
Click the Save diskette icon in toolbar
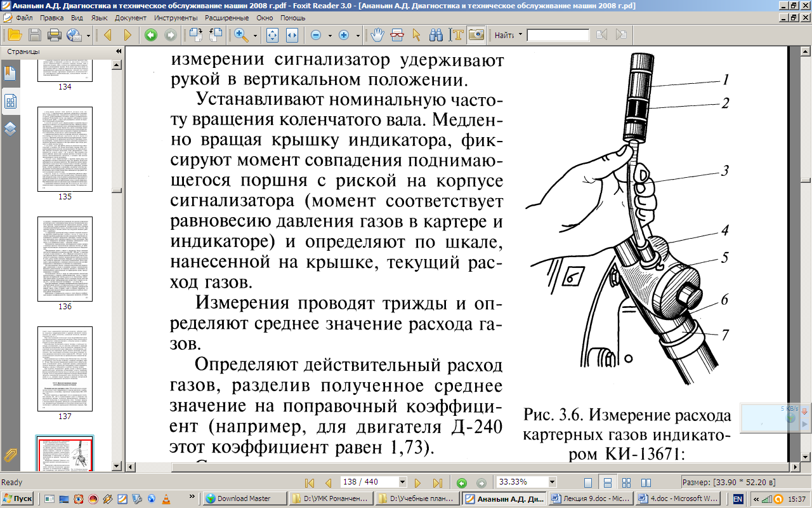[x=34, y=35]
